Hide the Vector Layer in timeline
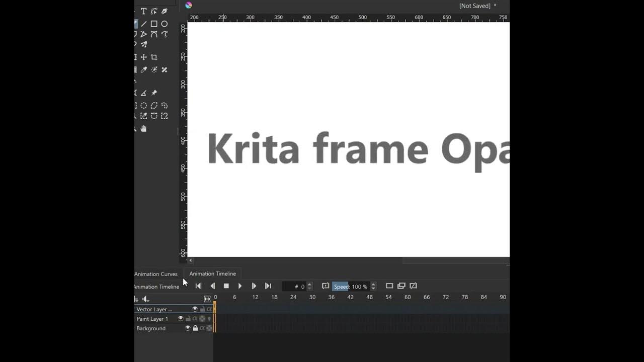 195,309
